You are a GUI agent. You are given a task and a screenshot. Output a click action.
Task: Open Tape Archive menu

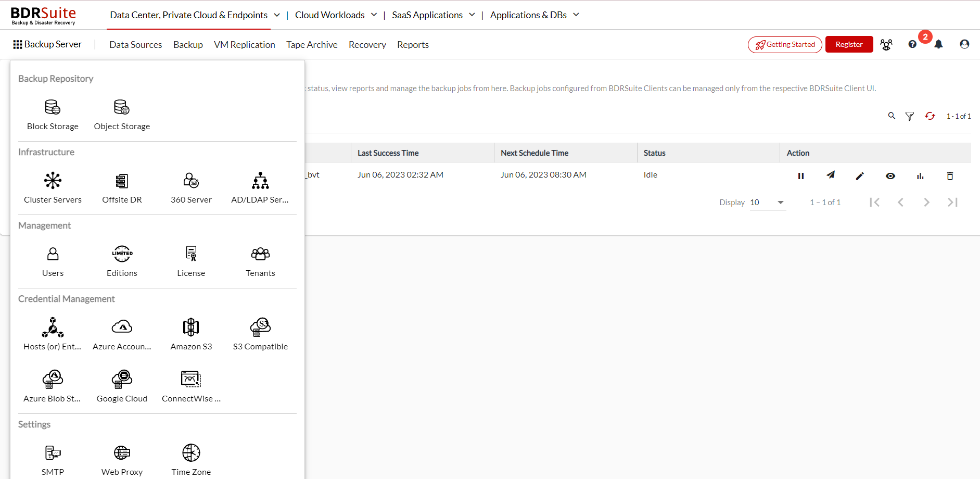(x=312, y=45)
